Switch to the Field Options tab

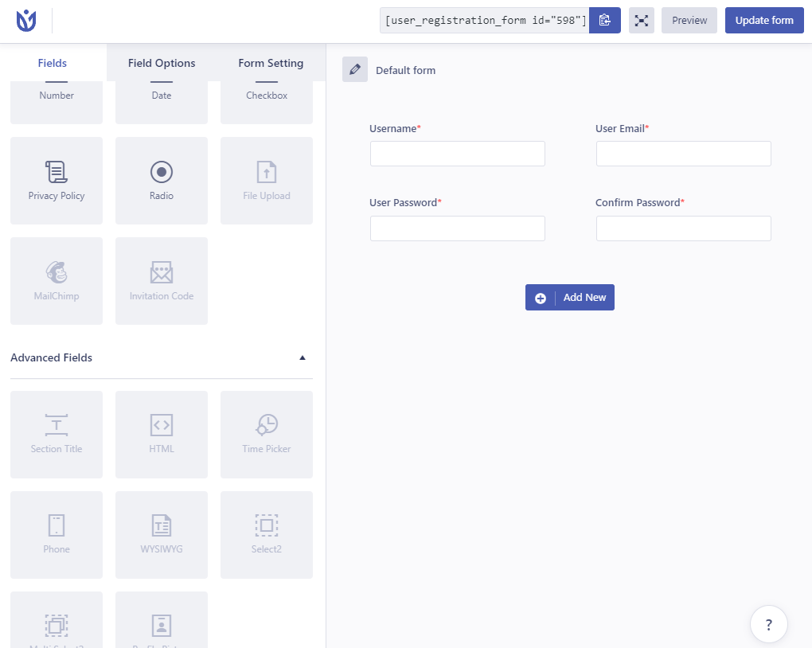point(162,63)
